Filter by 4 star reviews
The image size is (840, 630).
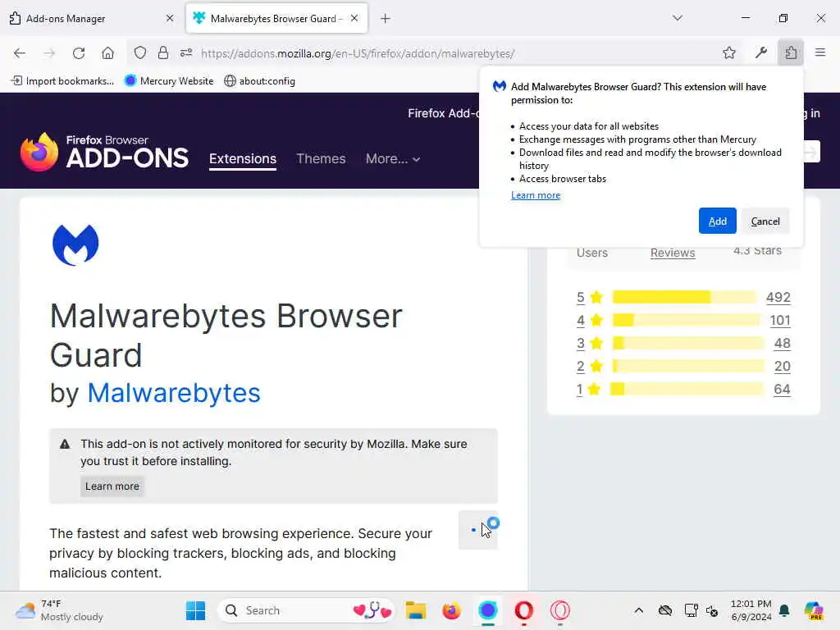click(580, 321)
